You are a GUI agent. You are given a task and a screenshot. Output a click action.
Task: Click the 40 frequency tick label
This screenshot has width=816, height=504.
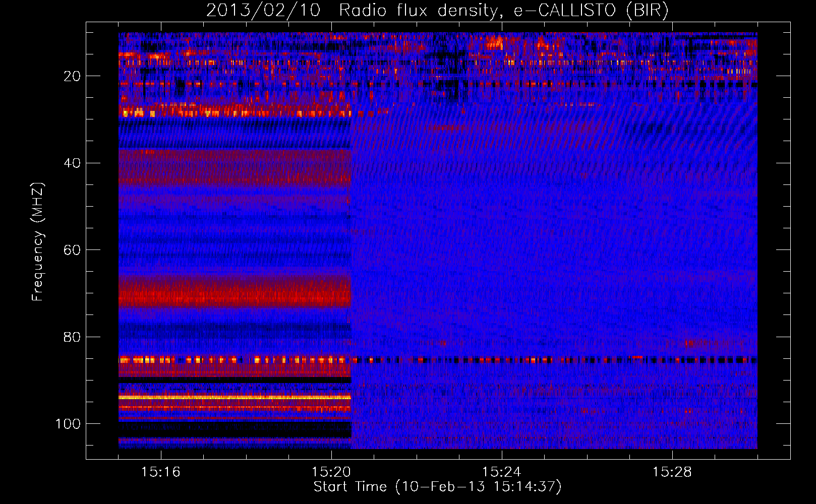pyautogui.click(x=72, y=163)
